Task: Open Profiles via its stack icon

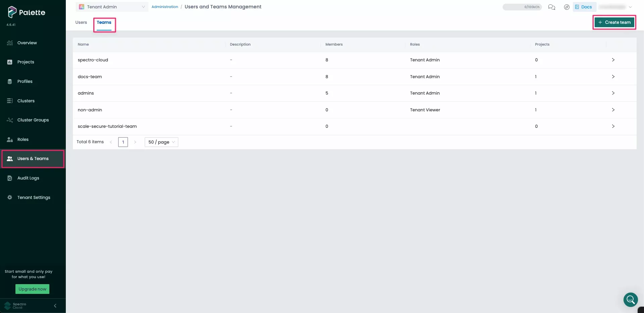Action: (x=10, y=82)
